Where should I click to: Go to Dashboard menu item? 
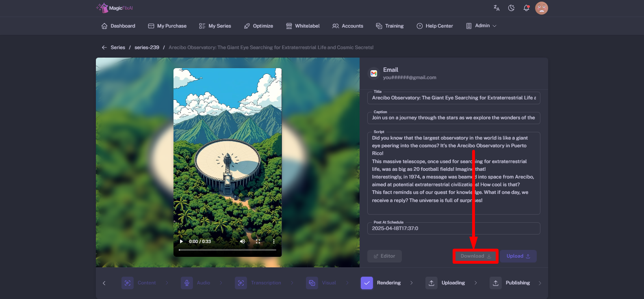point(118,26)
